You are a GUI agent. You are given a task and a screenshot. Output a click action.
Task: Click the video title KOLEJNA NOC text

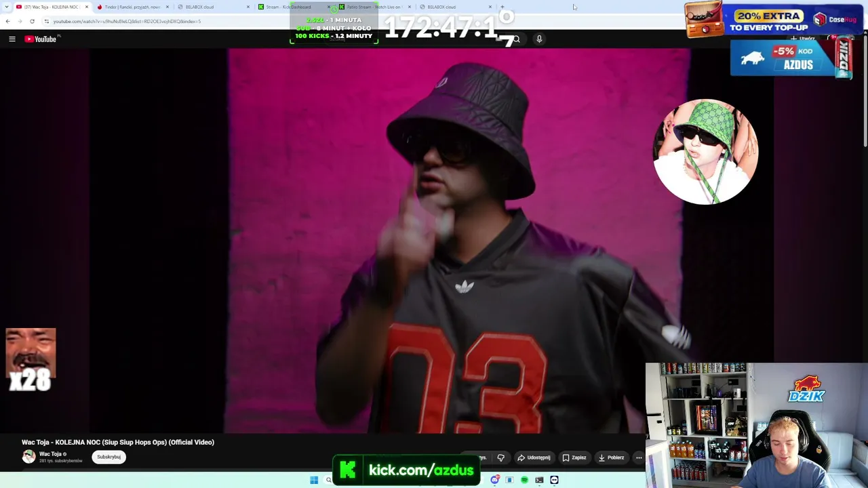(118, 442)
